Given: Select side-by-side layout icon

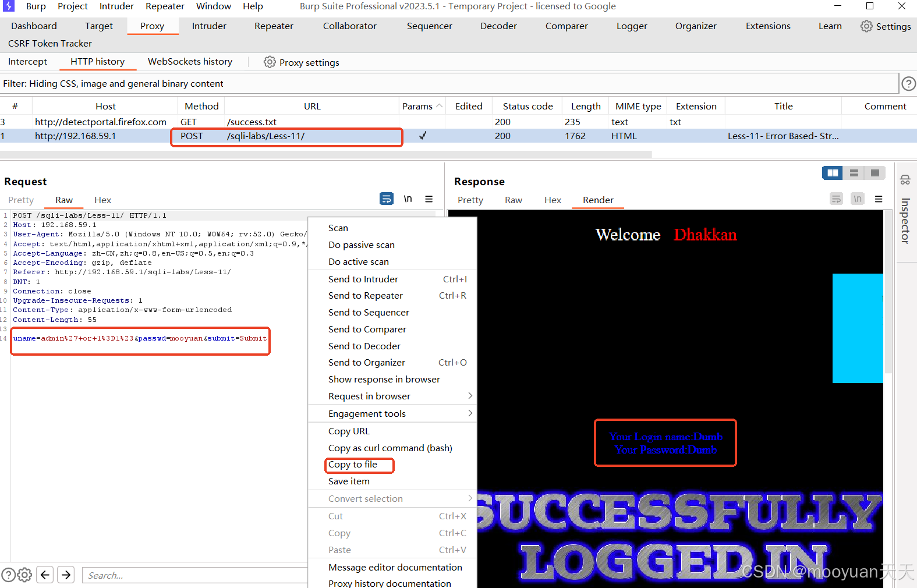Looking at the screenshot, I should (833, 173).
